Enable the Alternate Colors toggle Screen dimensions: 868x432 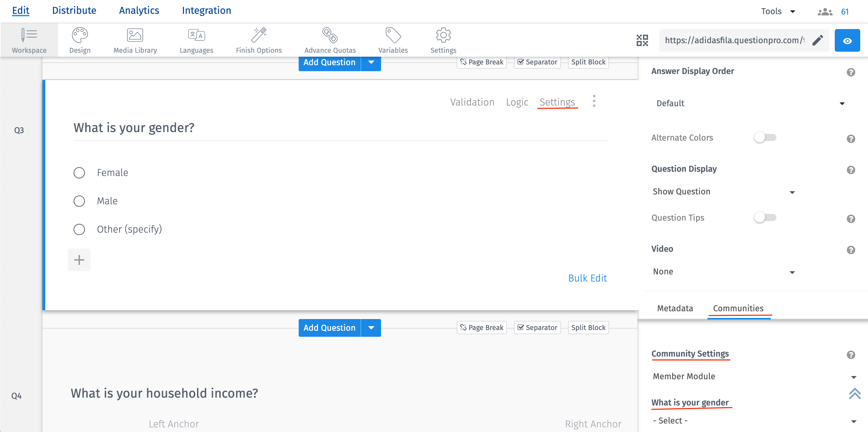pyautogui.click(x=765, y=137)
